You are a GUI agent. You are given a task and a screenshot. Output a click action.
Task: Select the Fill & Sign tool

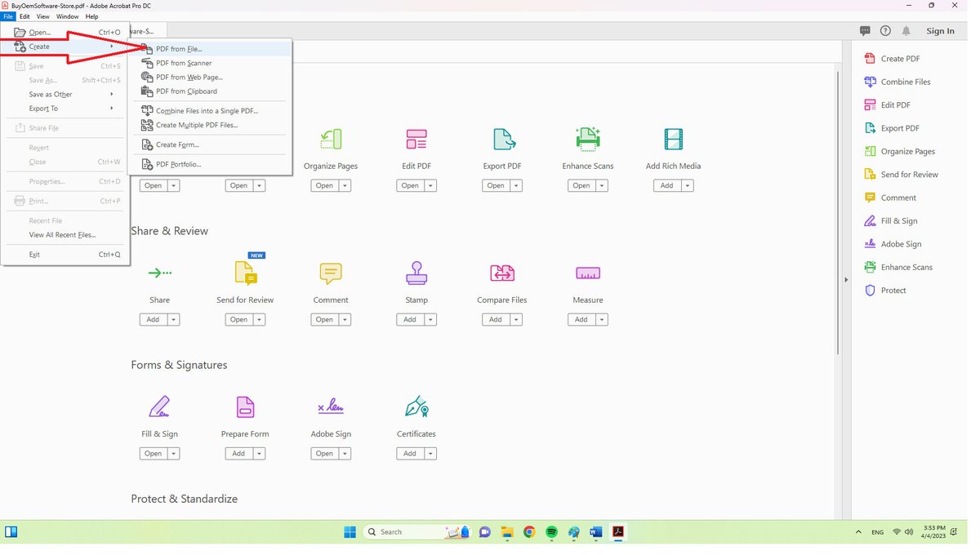159,408
